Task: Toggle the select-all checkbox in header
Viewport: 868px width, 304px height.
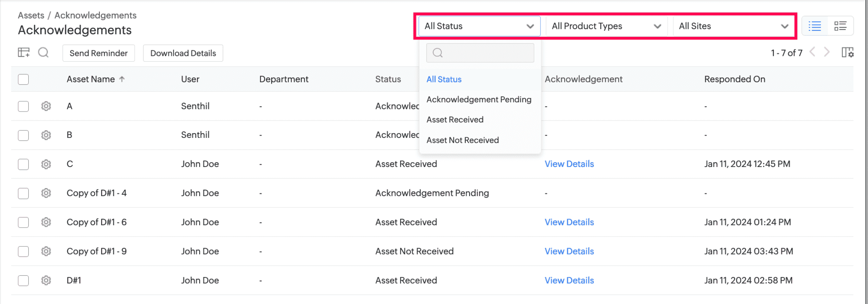Action: coord(23,79)
